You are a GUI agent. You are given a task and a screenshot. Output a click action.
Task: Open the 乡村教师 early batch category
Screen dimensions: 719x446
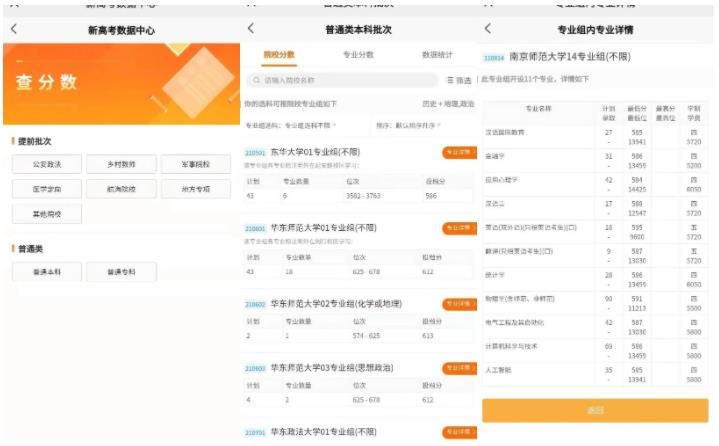[121, 164]
